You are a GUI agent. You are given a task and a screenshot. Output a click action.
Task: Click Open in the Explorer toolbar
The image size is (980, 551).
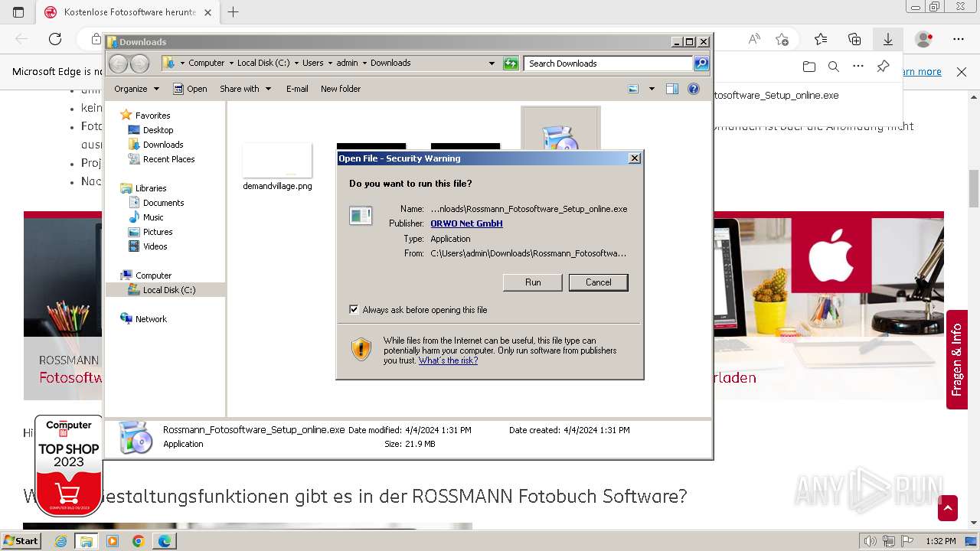point(190,89)
